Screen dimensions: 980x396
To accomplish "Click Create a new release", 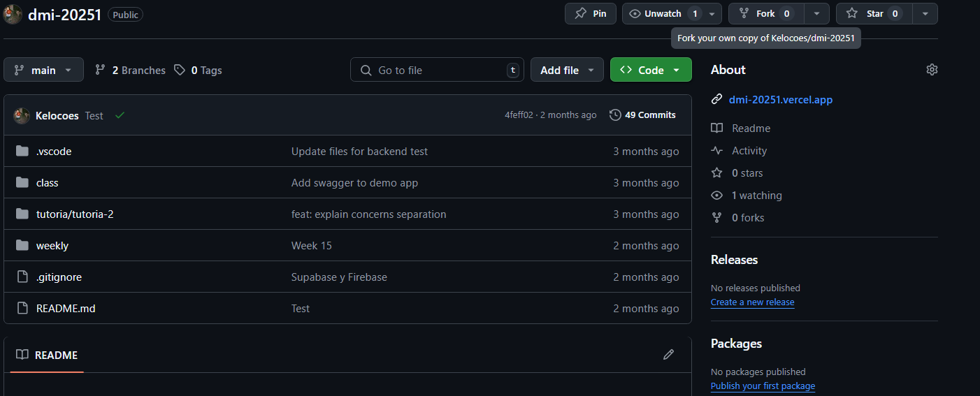I will [x=752, y=302].
